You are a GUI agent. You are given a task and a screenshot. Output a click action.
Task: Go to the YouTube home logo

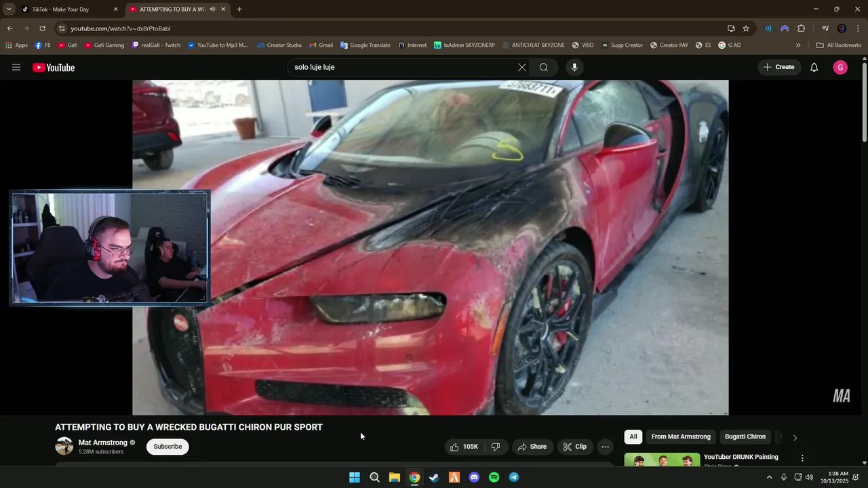pos(54,67)
